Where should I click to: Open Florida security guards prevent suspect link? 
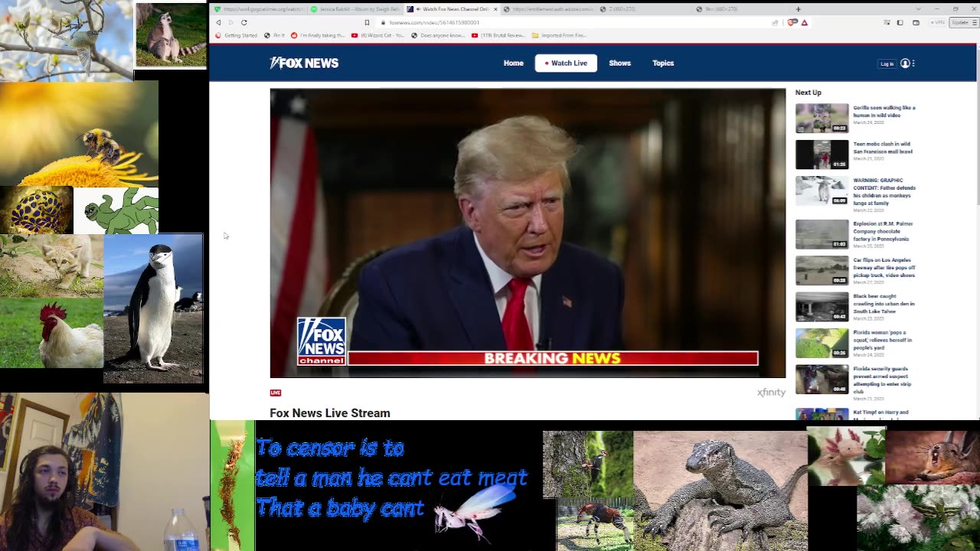[881, 380]
